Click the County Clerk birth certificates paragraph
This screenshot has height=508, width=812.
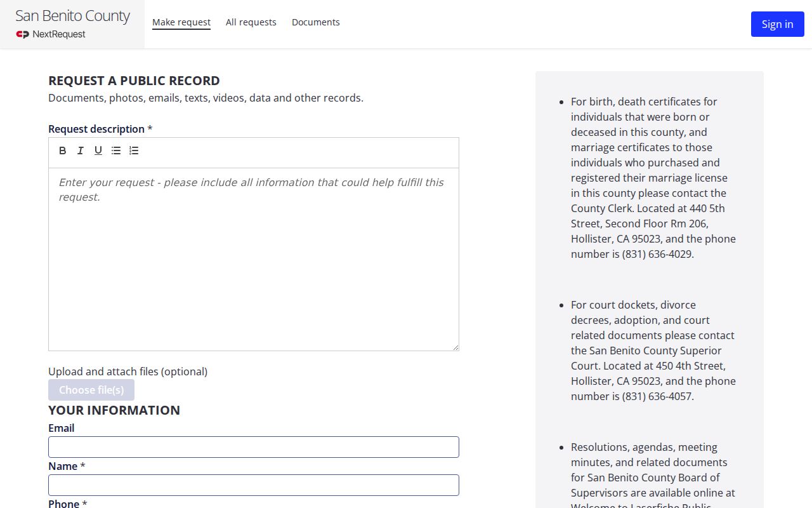pyautogui.click(x=654, y=178)
